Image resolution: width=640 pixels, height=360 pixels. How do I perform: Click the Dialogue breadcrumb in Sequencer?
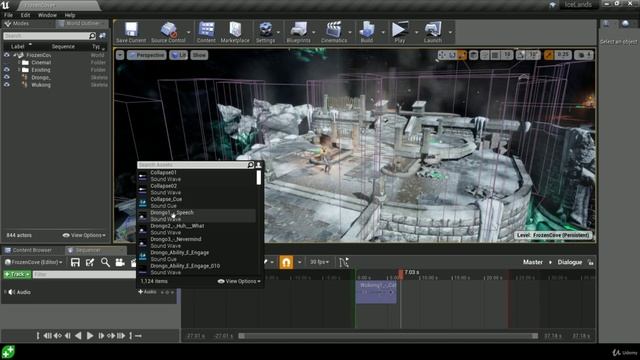(570, 262)
